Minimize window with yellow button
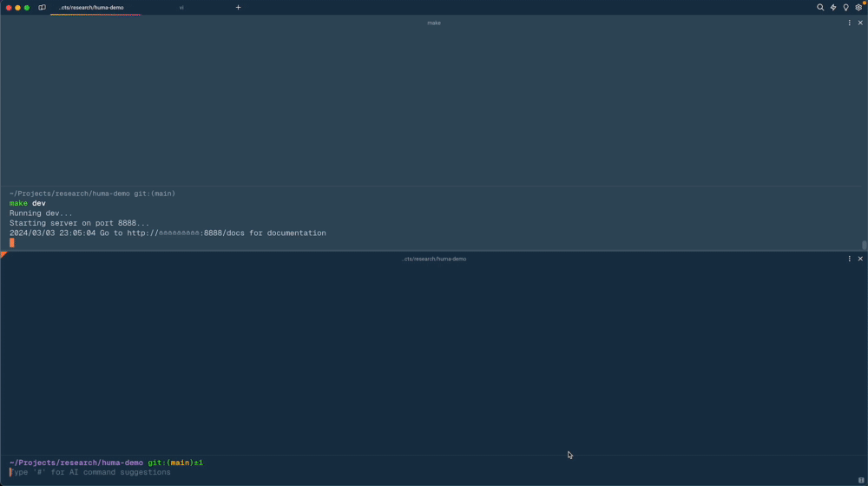This screenshot has height=486, width=868. click(17, 8)
